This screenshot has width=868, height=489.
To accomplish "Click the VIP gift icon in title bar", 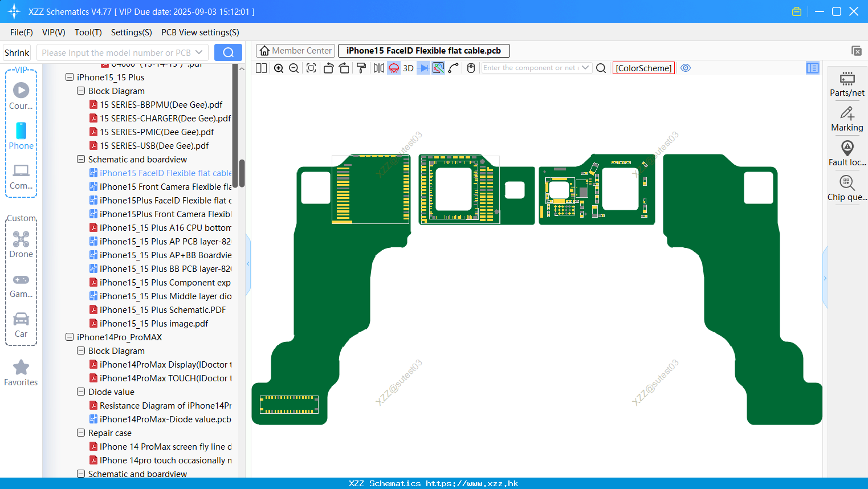I will click(797, 11).
